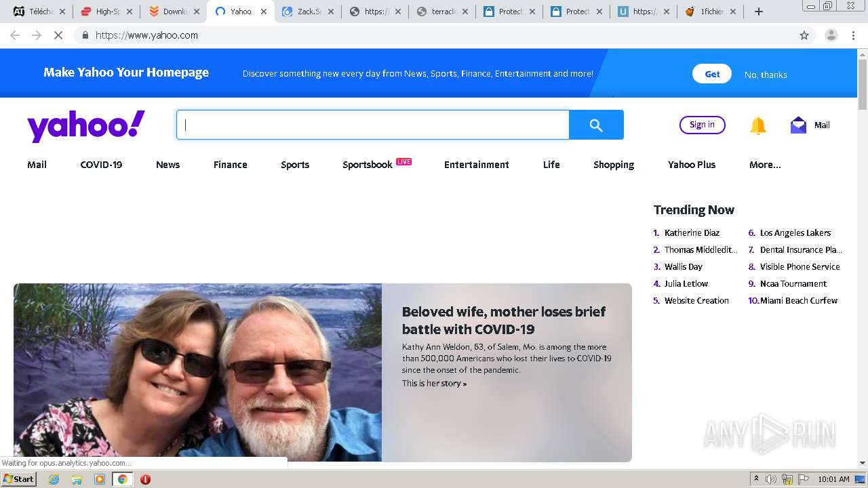868x488 pixels.
Task: Click the Sign in button
Action: [x=702, y=125]
